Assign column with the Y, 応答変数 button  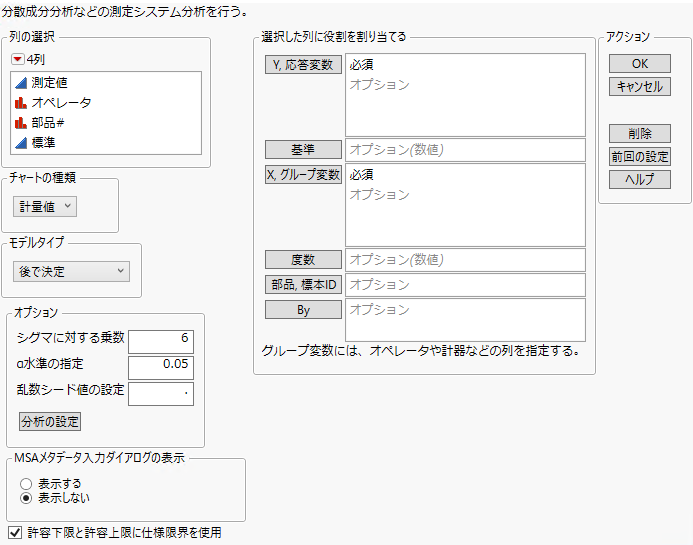point(303,65)
